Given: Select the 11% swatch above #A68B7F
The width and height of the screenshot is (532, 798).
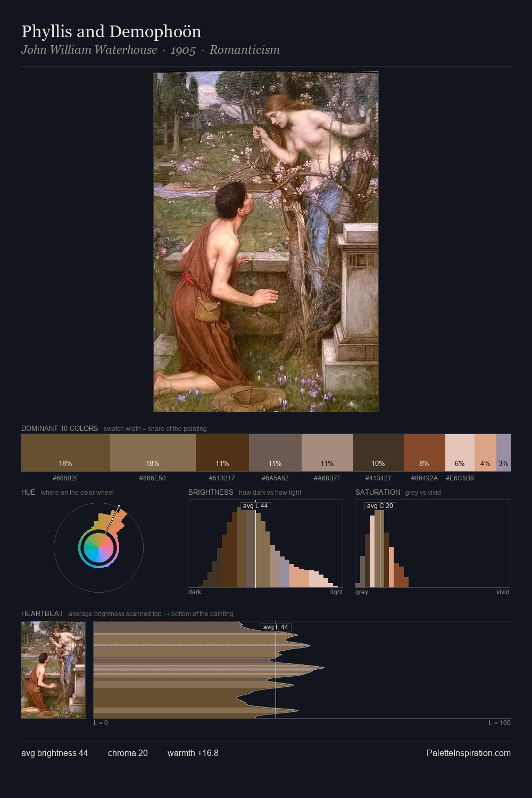Looking at the screenshot, I should pyautogui.click(x=327, y=453).
